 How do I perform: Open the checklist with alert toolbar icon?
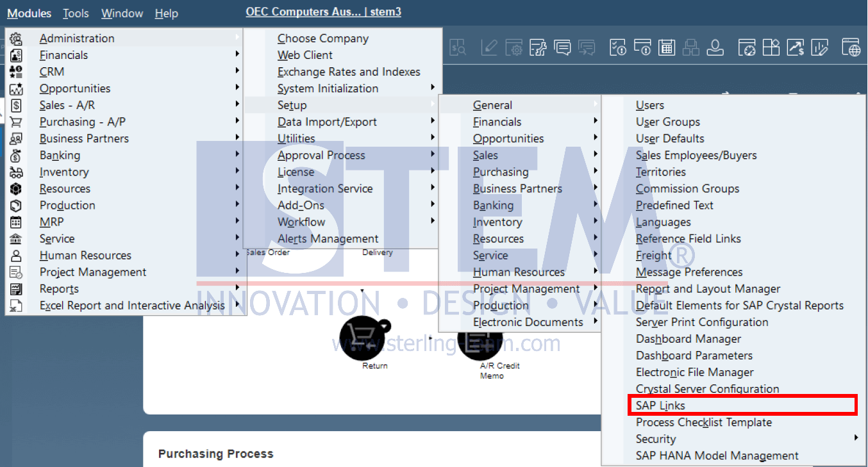point(618,47)
